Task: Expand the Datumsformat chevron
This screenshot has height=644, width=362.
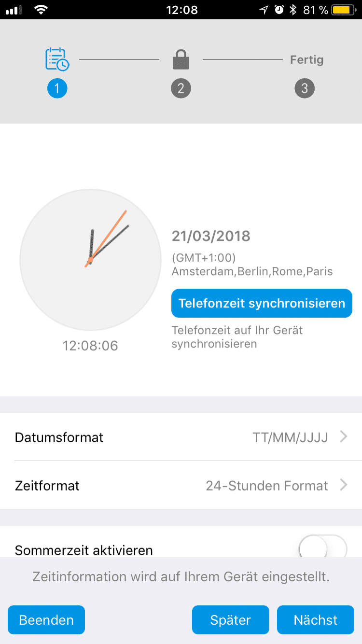Action: [x=344, y=437]
